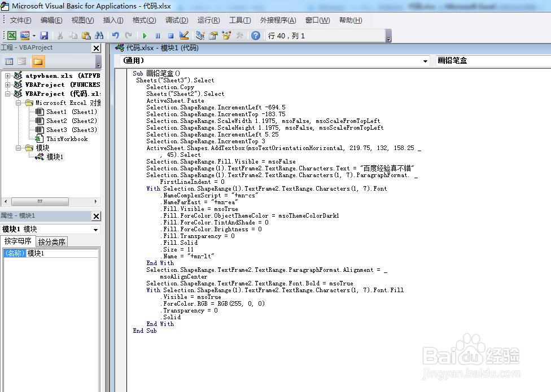Click project panel toolbar overflow arrow
This screenshot has height=392, width=551.
pos(98,62)
